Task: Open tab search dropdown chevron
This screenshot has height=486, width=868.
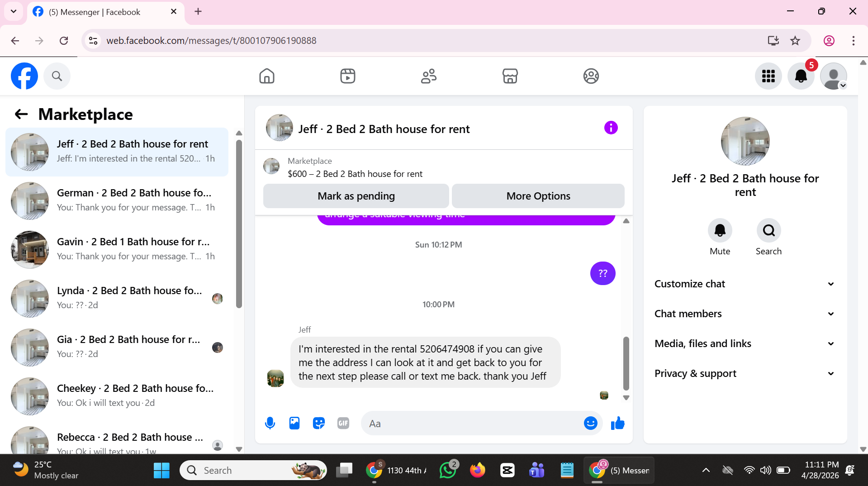Action: point(14,12)
